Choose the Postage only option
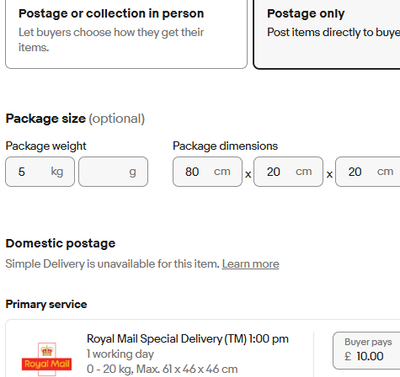Viewport: 400px width, 377px height. pyautogui.click(x=327, y=33)
